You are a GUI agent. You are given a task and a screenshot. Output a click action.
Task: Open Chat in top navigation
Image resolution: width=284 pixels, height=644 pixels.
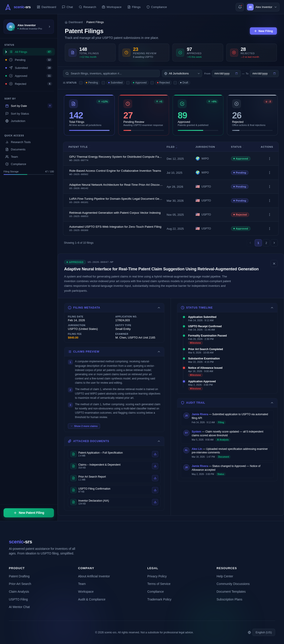click(x=67, y=7)
